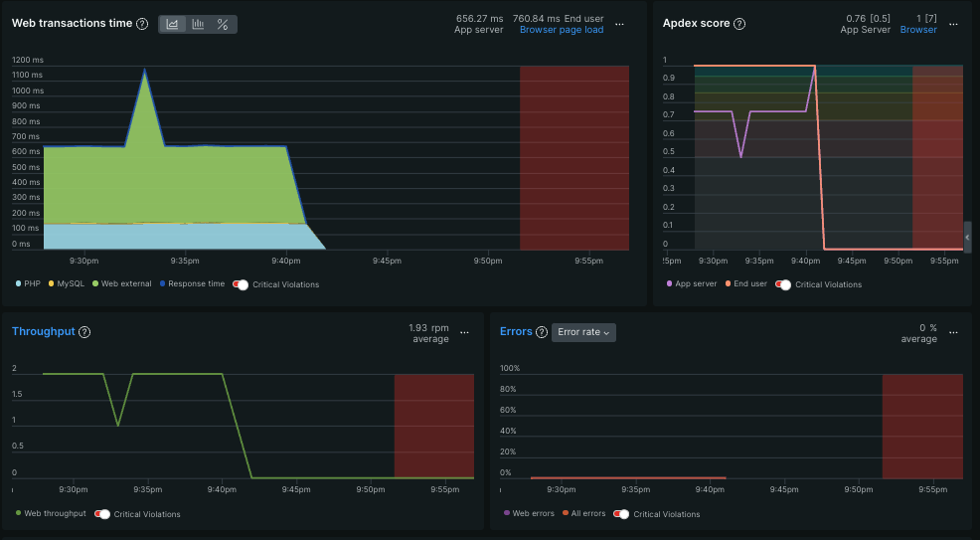Open Throughput chart options ellipsis menu
The width and height of the screenshot is (980, 540).
pyautogui.click(x=464, y=332)
